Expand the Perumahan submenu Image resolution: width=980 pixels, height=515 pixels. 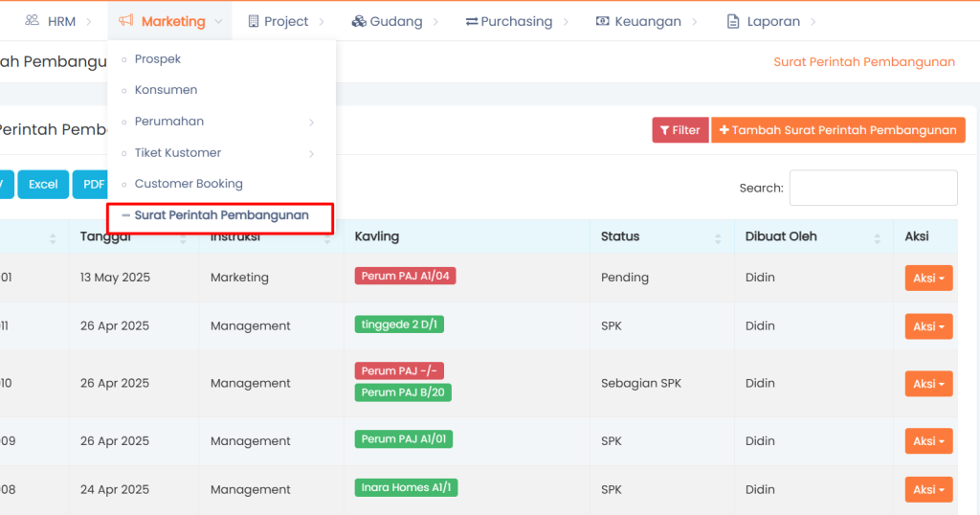311,123
